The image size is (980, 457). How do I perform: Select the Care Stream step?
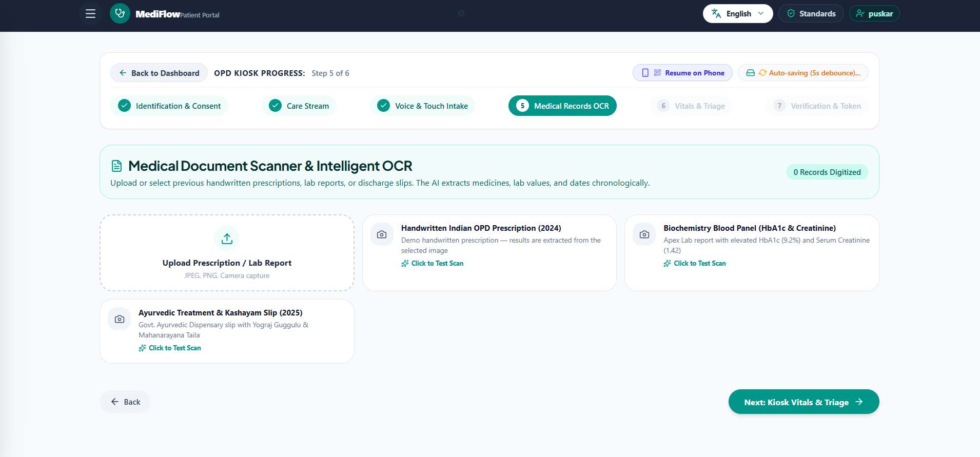(x=299, y=106)
